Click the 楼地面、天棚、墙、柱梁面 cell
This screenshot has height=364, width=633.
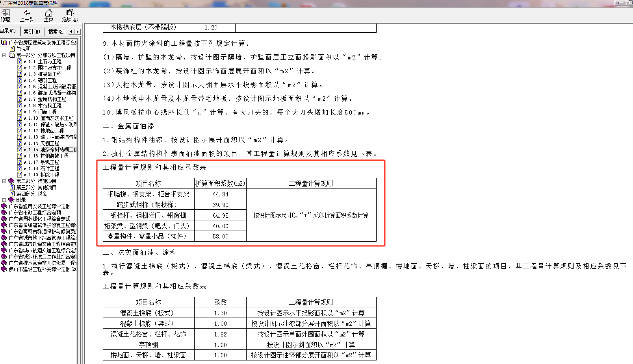coord(149,355)
